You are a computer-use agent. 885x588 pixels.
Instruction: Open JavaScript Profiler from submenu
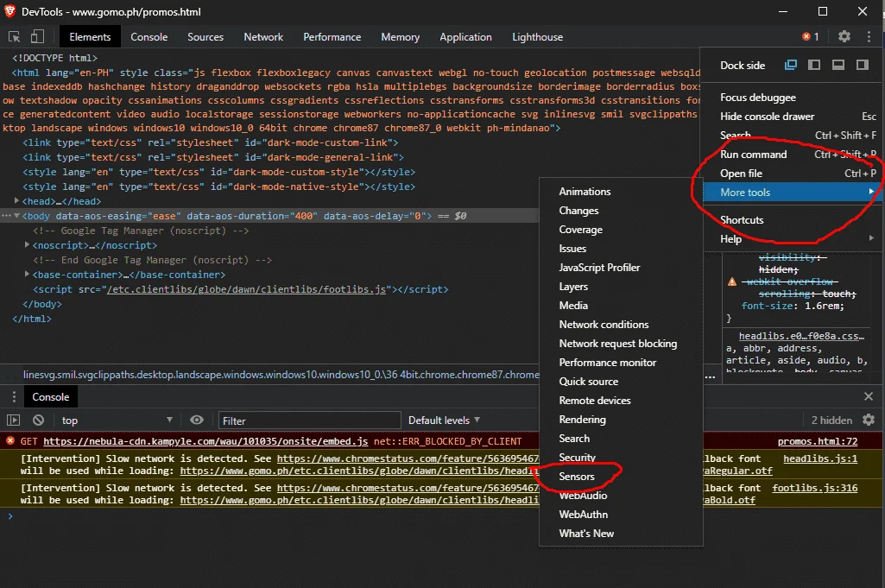pos(621,268)
